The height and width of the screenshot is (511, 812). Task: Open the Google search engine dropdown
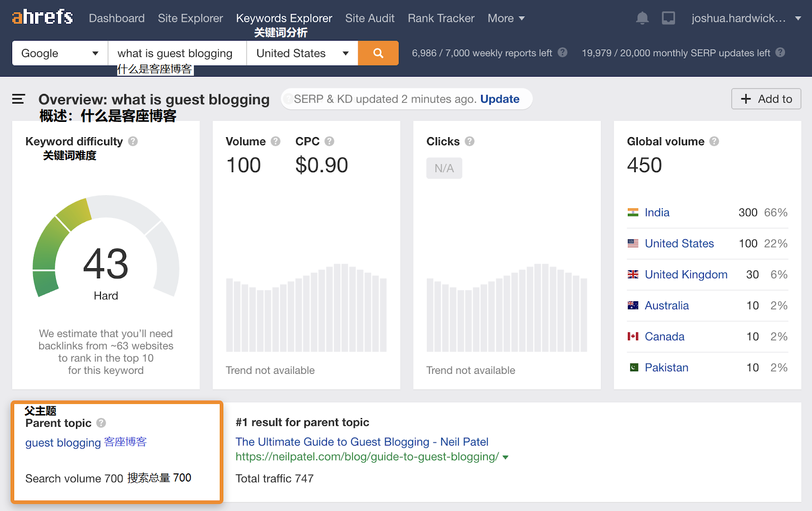tap(60, 53)
